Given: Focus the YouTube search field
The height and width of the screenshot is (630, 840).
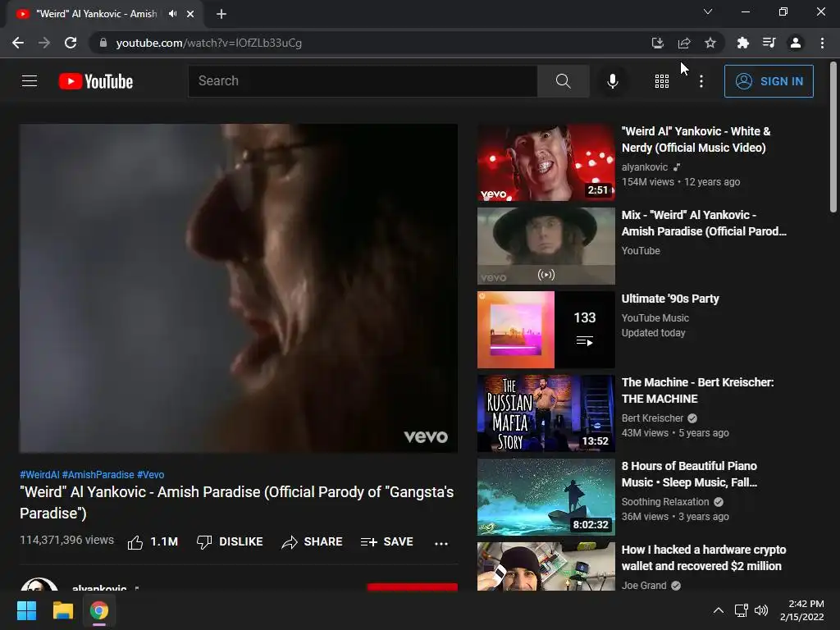Looking at the screenshot, I should [x=363, y=81].
